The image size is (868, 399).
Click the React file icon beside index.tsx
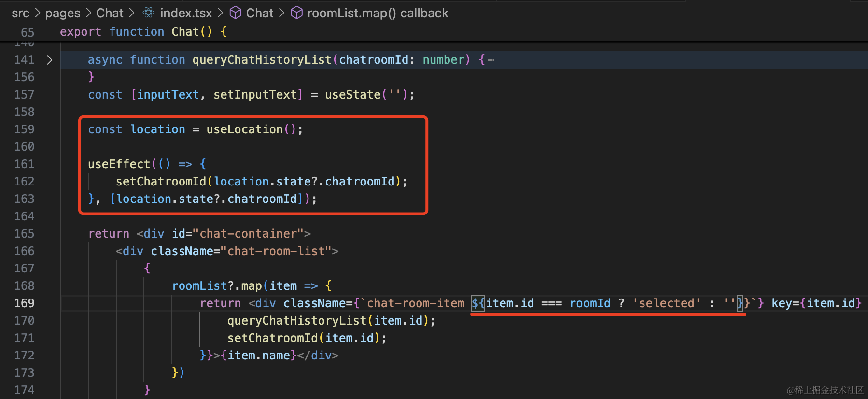[149, 13]
